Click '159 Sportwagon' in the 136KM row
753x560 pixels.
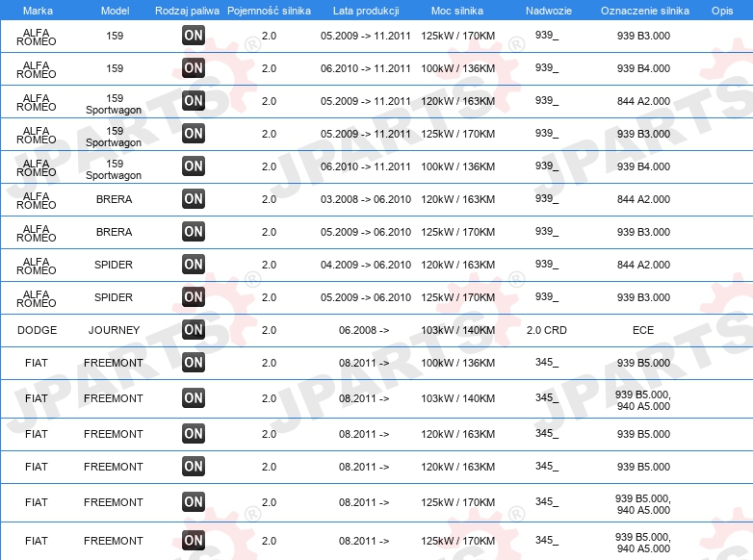(x=114, y=169)
